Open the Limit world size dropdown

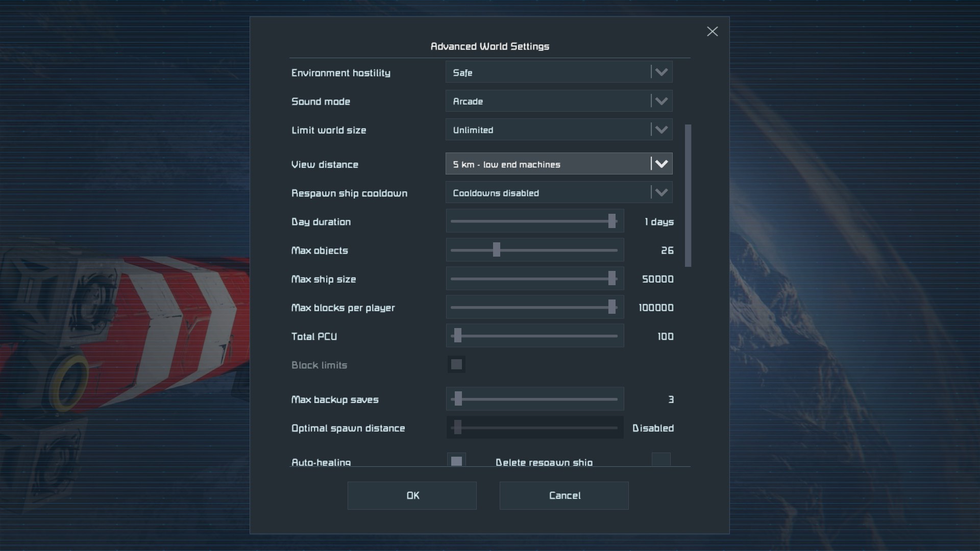pos(558,130)
